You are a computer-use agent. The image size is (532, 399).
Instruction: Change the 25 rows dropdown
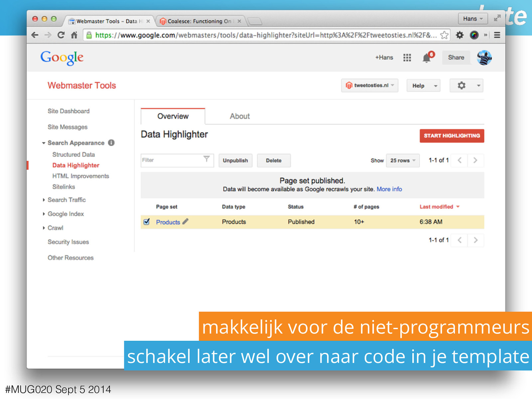(403, 161)
